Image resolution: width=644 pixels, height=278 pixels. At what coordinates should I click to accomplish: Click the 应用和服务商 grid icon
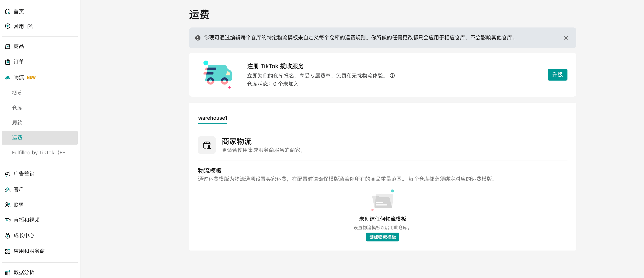[7, 251]
